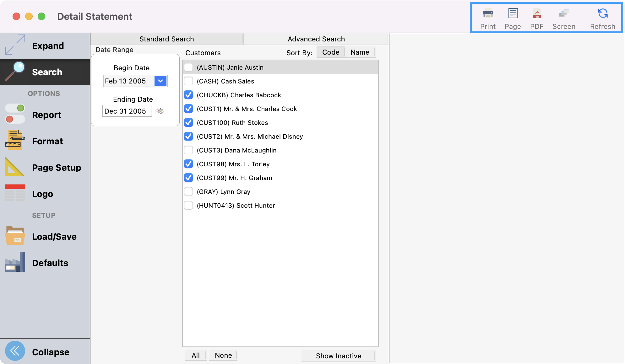Open the Page view icon

point(513,14)
